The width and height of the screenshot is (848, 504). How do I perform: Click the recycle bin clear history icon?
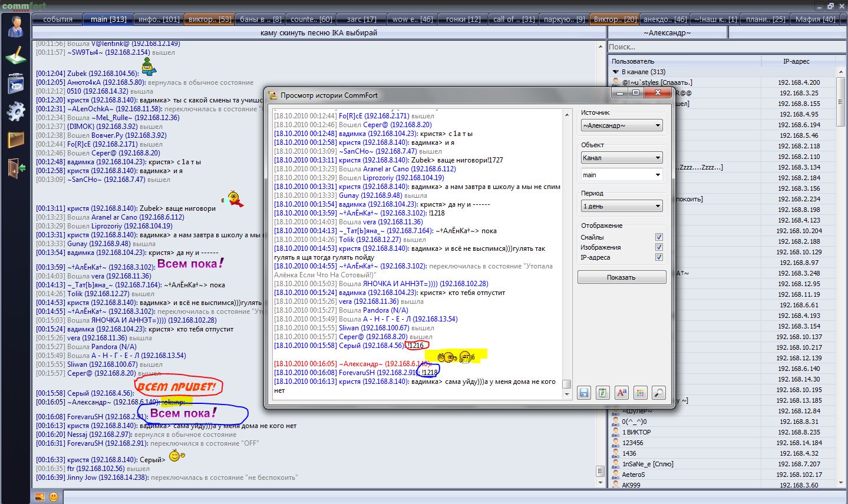click(602, 393)
